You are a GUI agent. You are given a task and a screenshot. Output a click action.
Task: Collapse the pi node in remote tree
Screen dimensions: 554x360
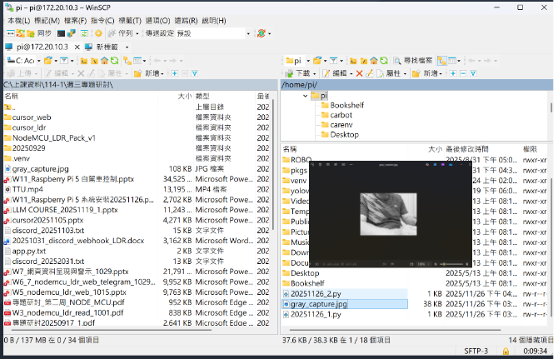pyautogui.click(x=305, y=96)
